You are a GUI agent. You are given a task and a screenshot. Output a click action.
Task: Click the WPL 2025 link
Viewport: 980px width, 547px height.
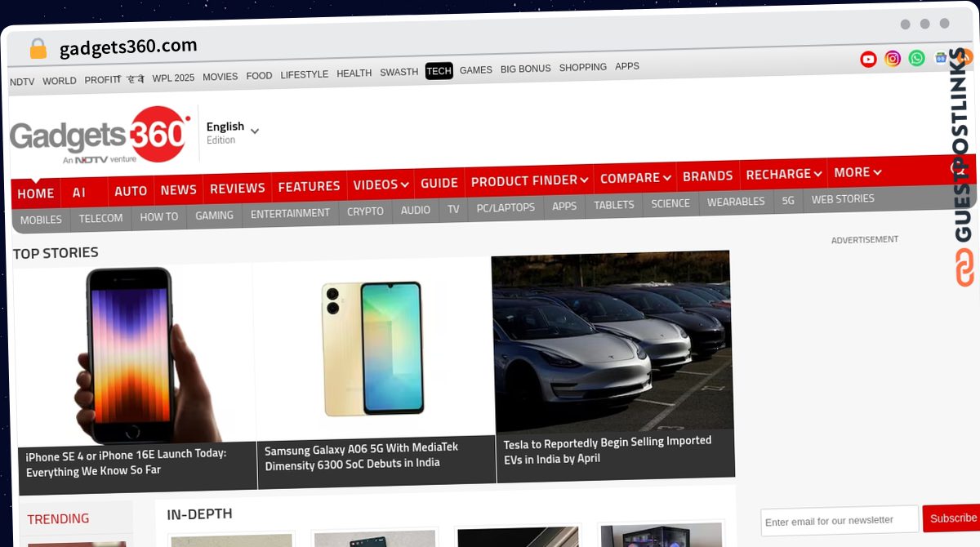click(x=173, y=78)
